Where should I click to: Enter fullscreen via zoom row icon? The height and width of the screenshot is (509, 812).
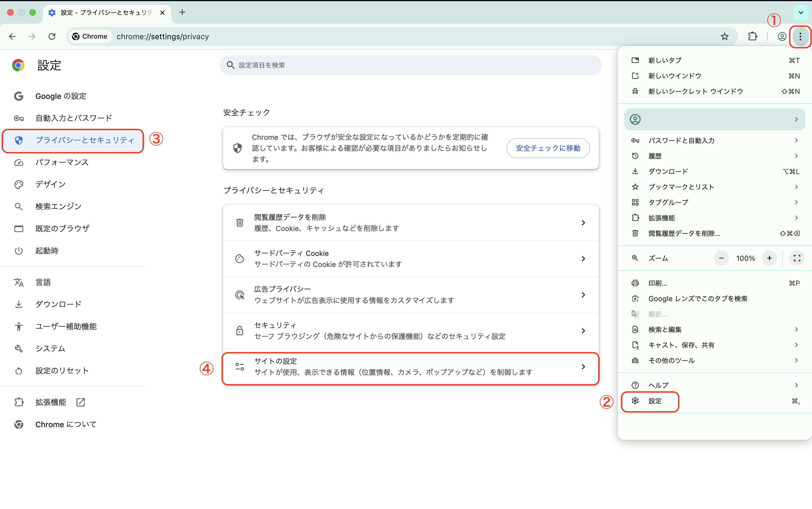pyautogui.click(x=797, y=258)
